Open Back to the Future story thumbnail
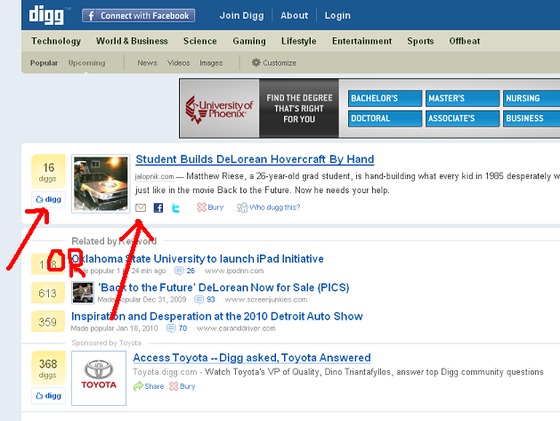Image resolution: width=560 pixels, height=421 pixels. tap(82, 293)
